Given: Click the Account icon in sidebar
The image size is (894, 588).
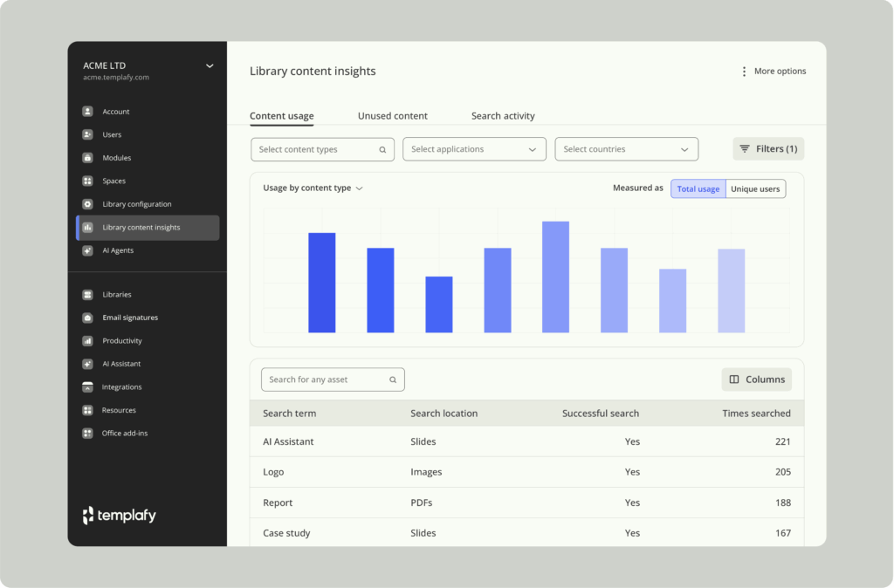Looking at the screenshot, I should [87, 112].
